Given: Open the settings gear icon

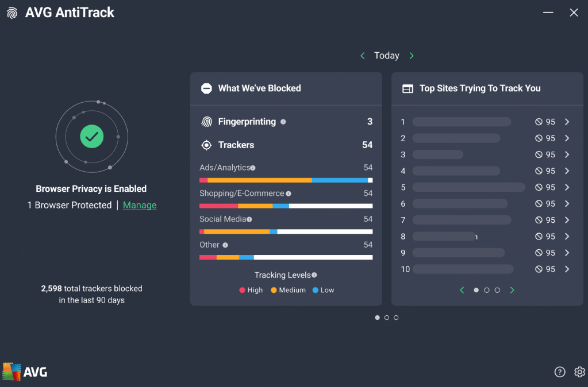Looking at the screenshot, I should [x=580, y=371].
